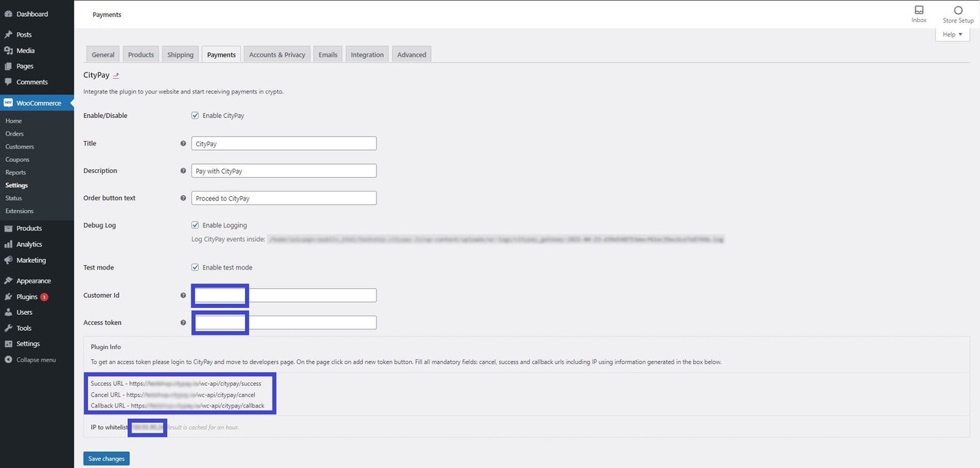
Task: Click help icon beside Title field
Action: point(183,143)
